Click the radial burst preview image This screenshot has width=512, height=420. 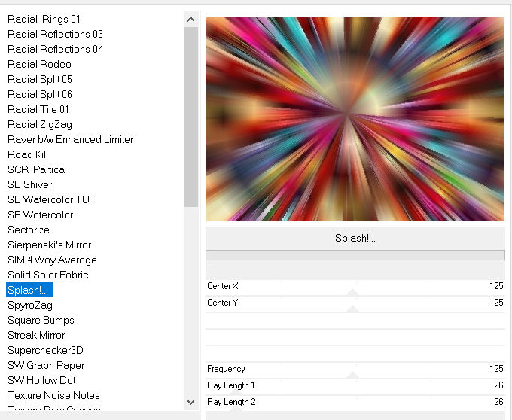(355, 119)
